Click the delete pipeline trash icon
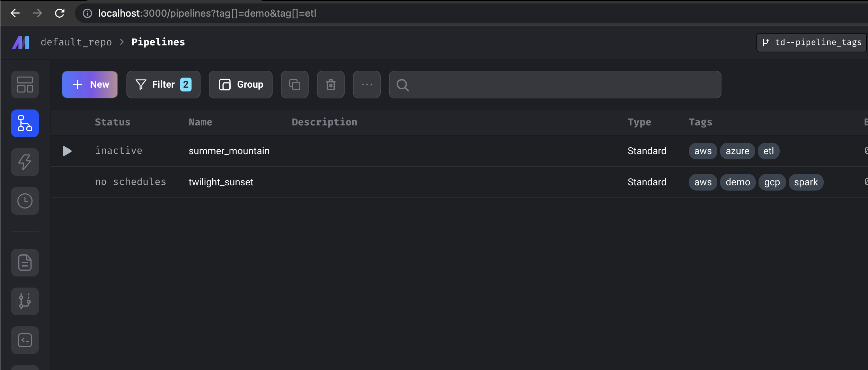 coord(331,85)
